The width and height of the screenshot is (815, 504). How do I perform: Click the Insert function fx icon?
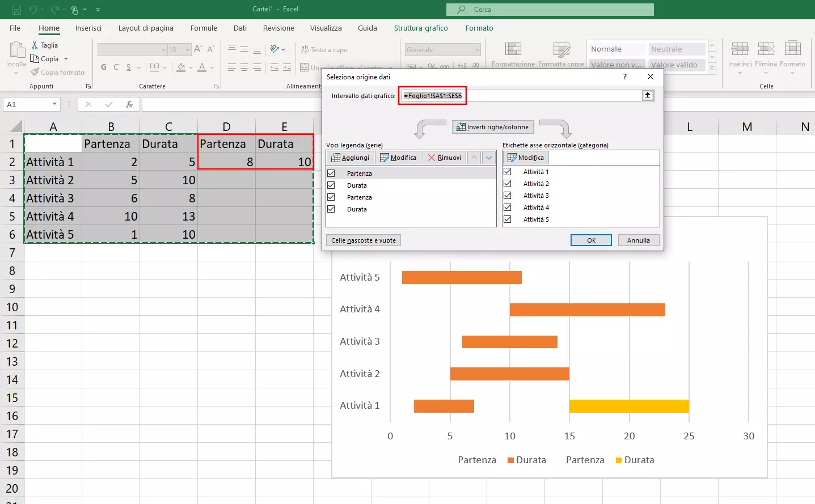pyautogui.click(x=129, y=104)
